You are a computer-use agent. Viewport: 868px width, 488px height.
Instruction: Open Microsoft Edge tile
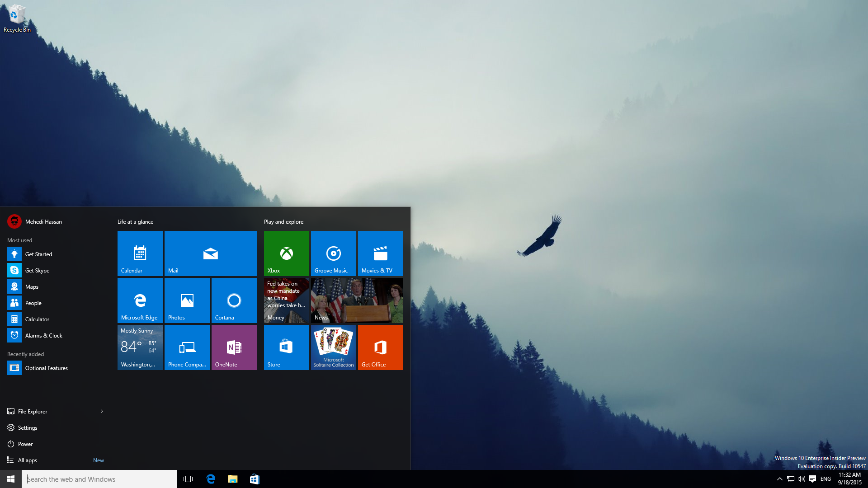coord(140,300)
